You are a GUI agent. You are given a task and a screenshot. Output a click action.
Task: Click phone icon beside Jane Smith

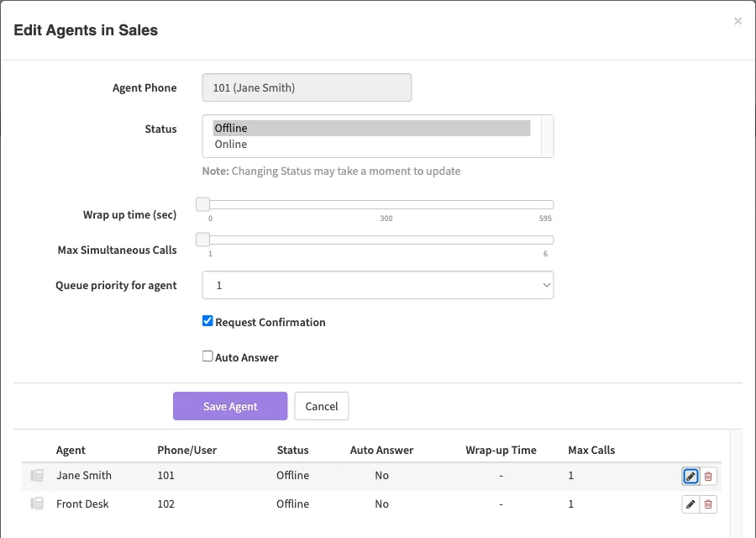(x=37, y=476)
